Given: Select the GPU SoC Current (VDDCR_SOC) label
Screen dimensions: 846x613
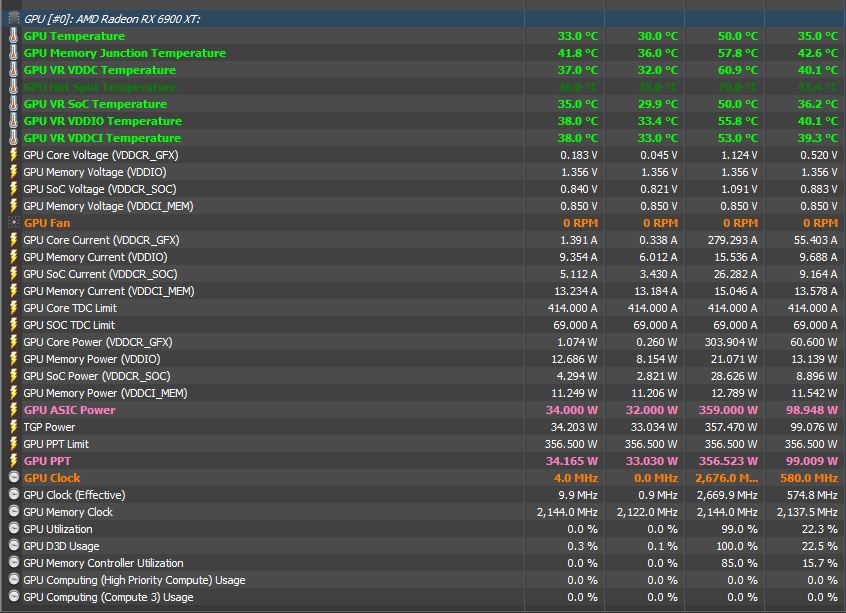Looking at the screenshot, I should point(100,274).
